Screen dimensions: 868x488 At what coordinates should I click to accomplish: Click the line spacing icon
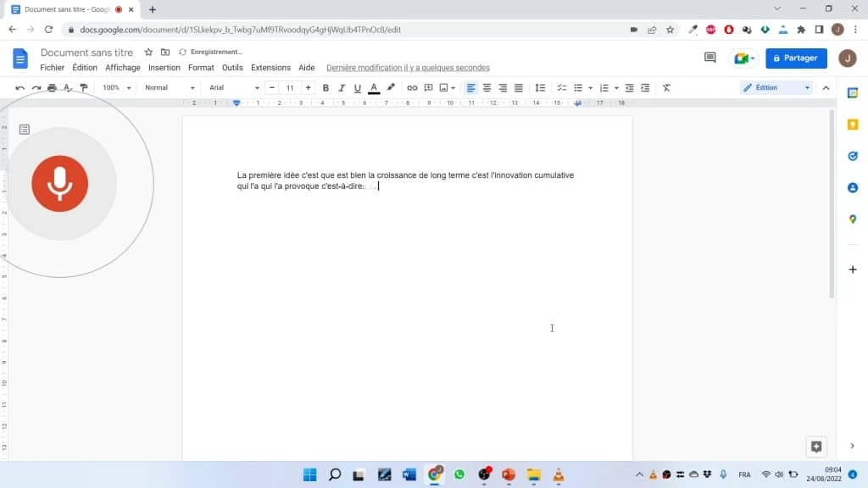coord(540,88)
